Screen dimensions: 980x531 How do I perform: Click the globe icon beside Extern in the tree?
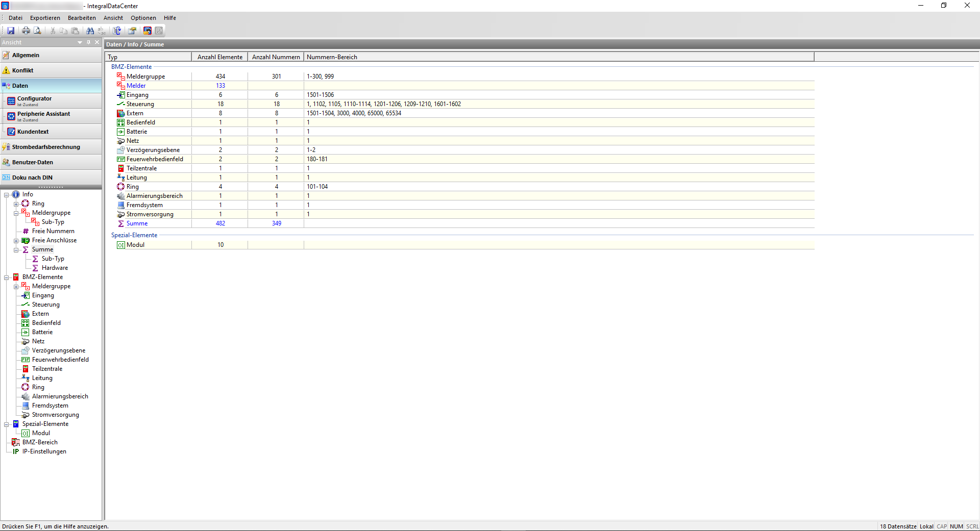(x=26, y=314)
